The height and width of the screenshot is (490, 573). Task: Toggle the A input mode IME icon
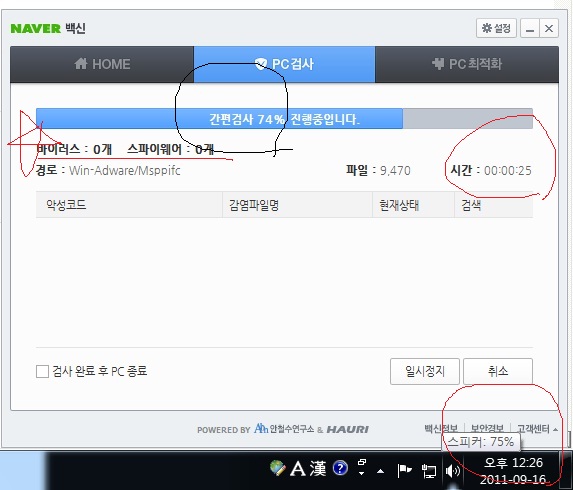297,468
